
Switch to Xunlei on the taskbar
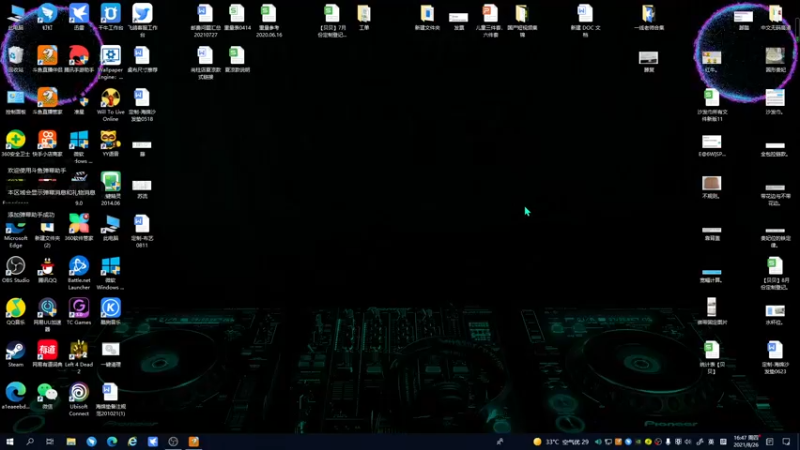(x=153, y=442)
